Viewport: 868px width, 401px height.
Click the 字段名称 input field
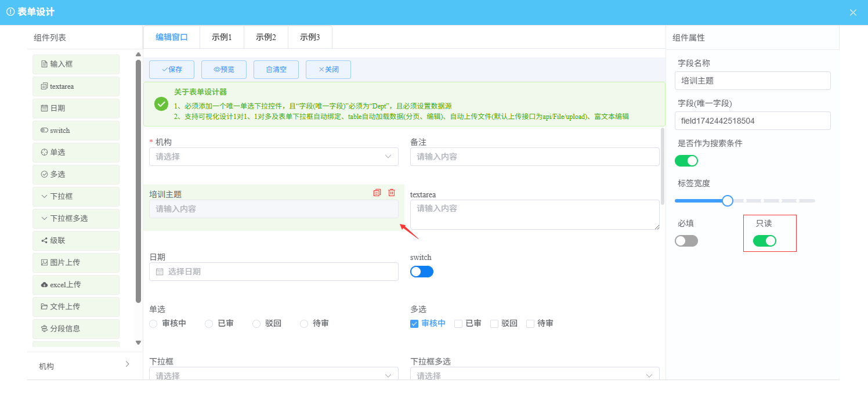click(x=753, y=81)
